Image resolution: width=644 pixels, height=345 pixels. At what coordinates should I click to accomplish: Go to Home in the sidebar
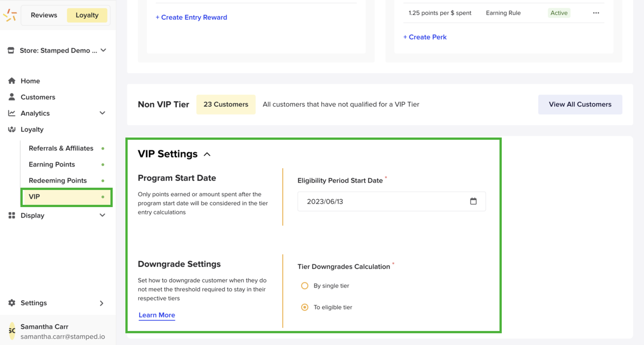point(30,81)
